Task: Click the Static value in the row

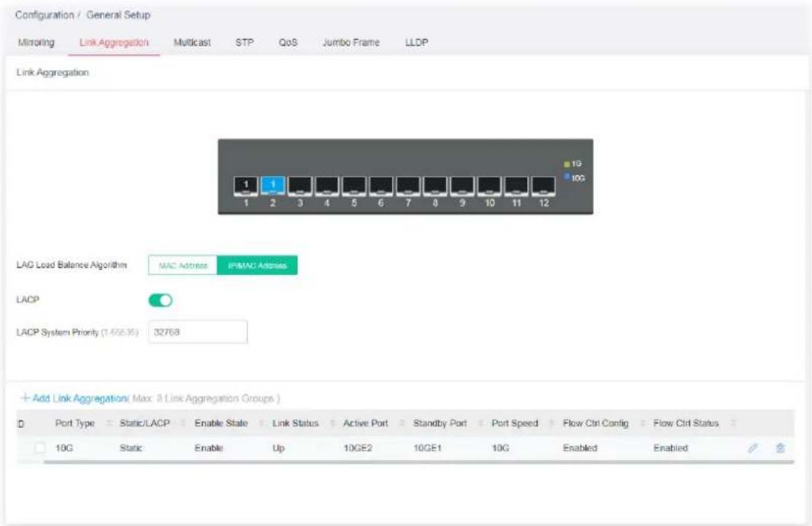Action: [131, 447]
